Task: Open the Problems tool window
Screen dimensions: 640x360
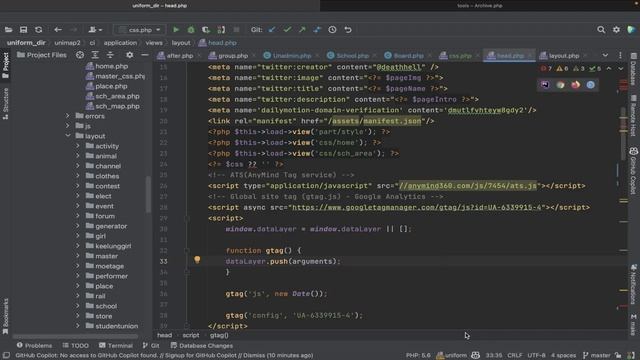Action: 34,345
